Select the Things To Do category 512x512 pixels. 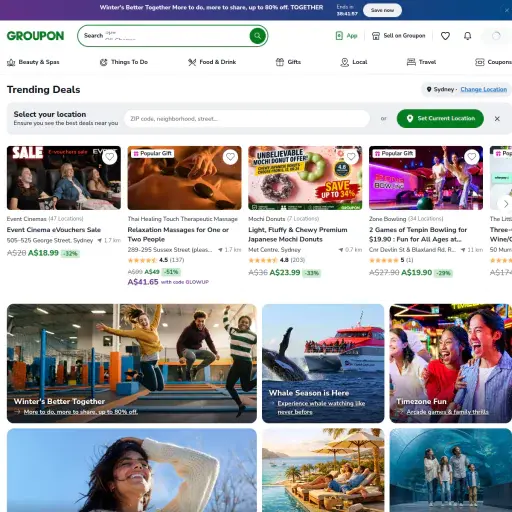pyautogui.click(x=124, y=62)
